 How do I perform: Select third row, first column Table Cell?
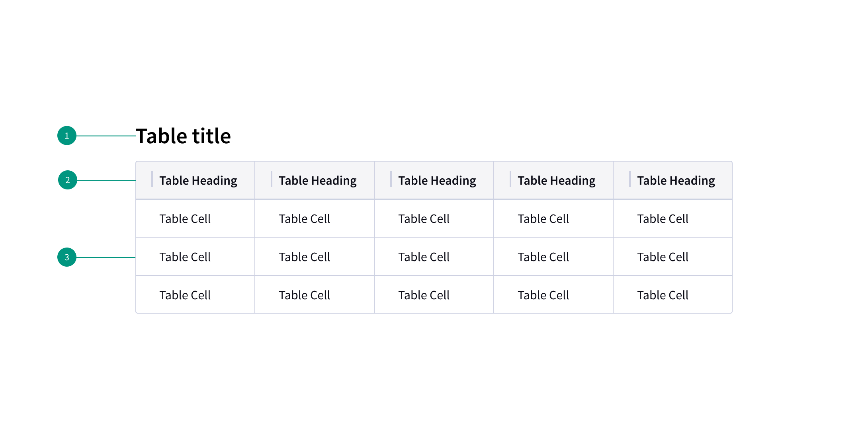tap(185, 295)
